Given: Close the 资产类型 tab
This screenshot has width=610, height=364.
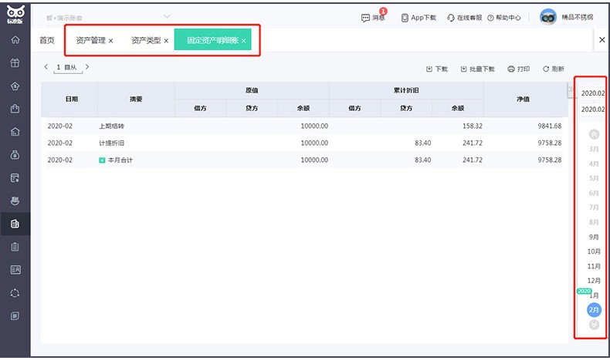Looking at the screenshot, I should click(x=166, y=41).
